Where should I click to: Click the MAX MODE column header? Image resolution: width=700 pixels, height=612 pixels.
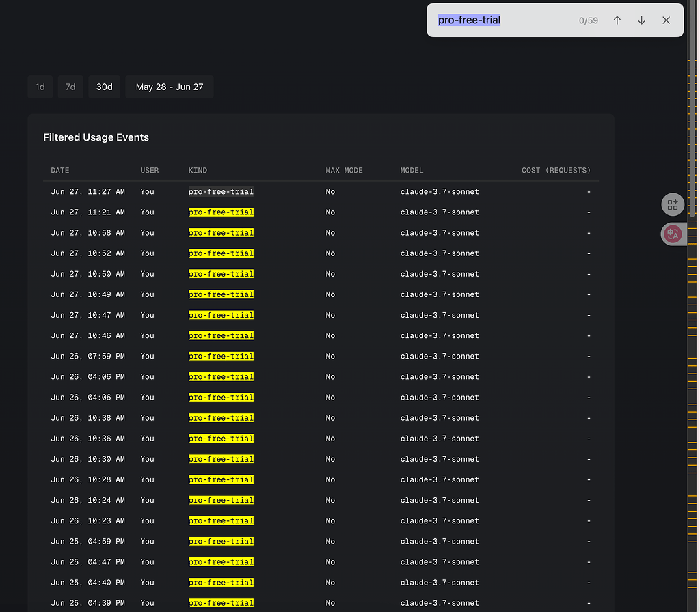pos(345,170)
